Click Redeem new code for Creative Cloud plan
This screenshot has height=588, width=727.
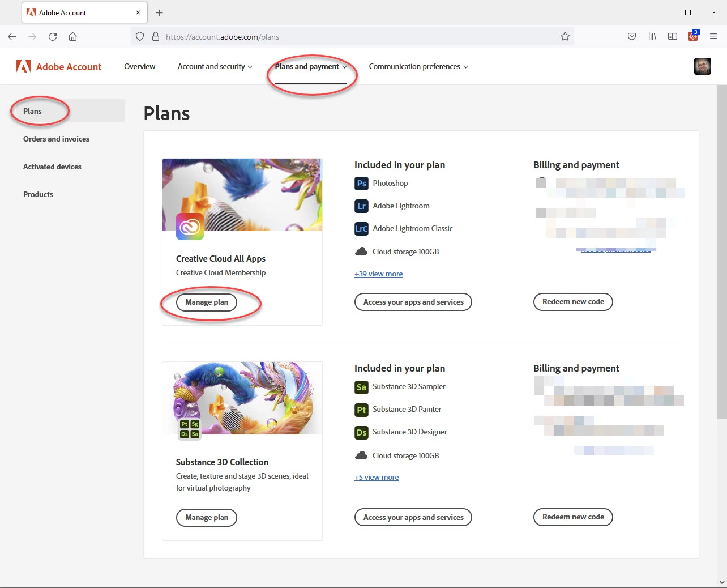click(573, 302)
